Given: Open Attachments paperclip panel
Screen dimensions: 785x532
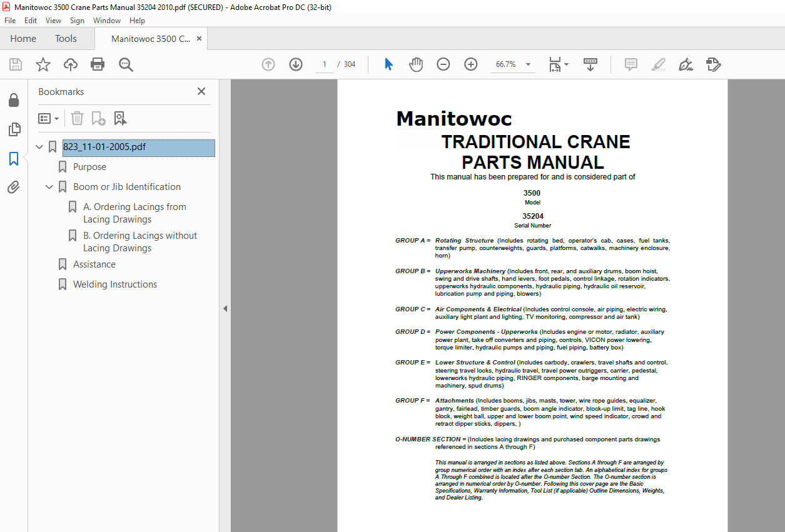Looking at the screenshot, I should click(x=14, y=187).
